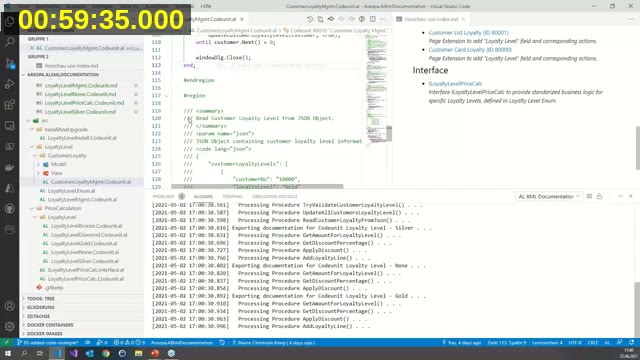Open editor More Actions ellipsis
This screenshot has height=360, width=640.
(x=383, y=19)
